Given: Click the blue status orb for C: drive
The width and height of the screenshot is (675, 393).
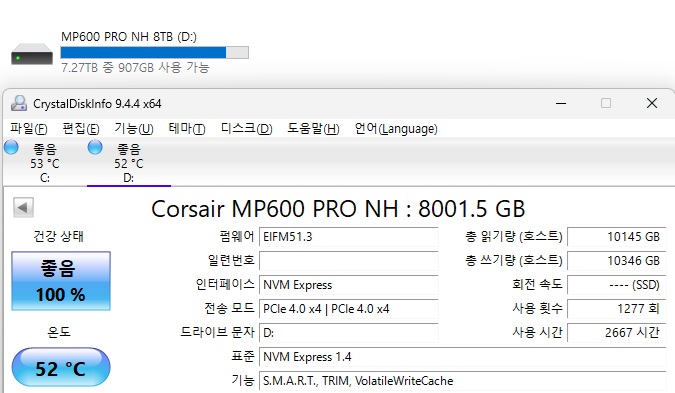Looking at the screenshot, I should point(11,147).
